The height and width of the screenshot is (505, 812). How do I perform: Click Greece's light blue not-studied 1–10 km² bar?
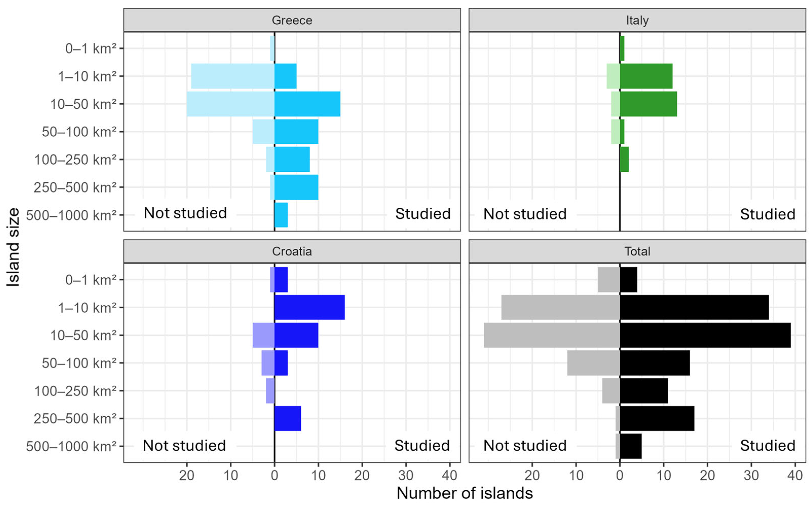pyautogui.click(x=233, y=76)
